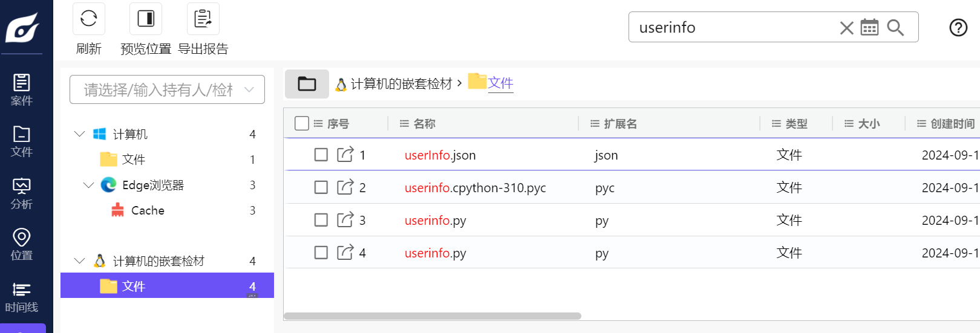Check the box for userinfo.cpython-310.pyc

tap(321, 187)
